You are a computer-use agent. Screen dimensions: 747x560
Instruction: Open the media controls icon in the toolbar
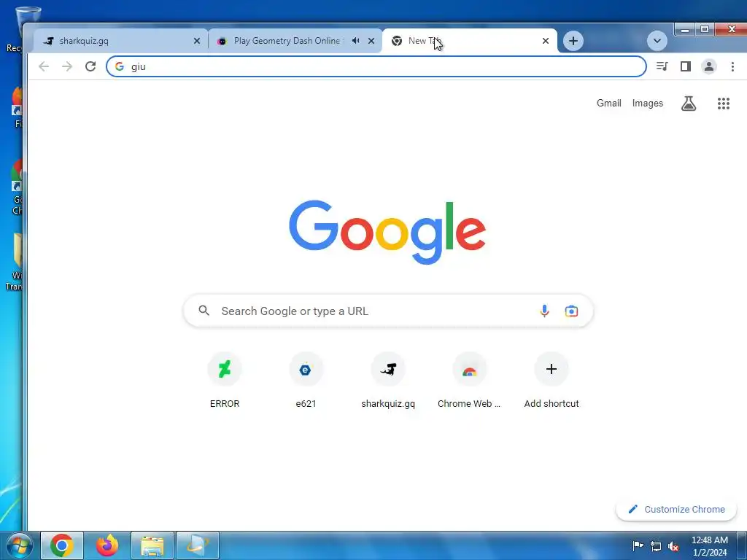(662, 66)
